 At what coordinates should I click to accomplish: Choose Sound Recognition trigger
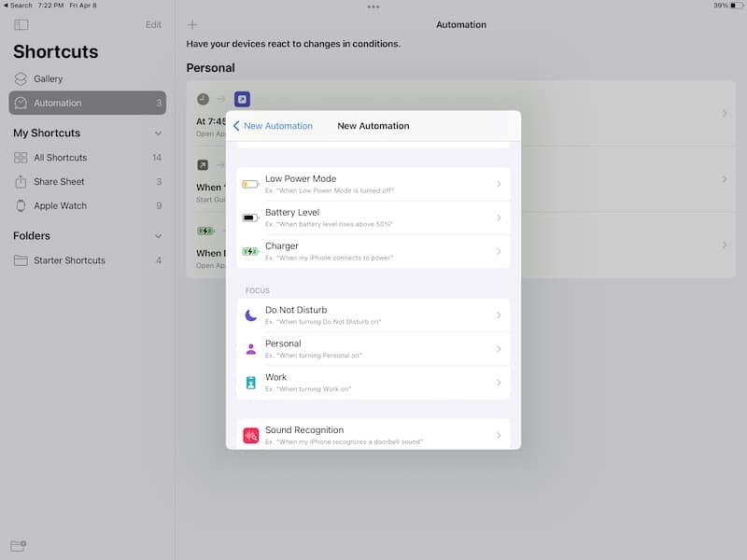pyautogui.click(x=373, y=434)
